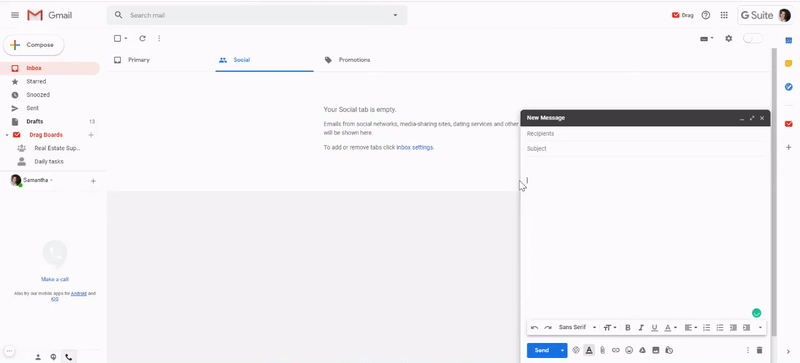
Task: Click the refresh icon above inbox tabs
Action: click(x=142, y=38)
